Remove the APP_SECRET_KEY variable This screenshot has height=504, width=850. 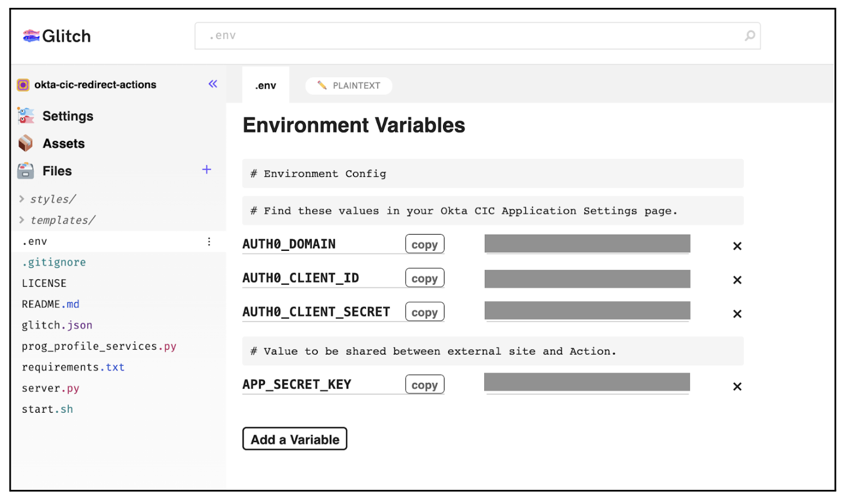[737, 386]
